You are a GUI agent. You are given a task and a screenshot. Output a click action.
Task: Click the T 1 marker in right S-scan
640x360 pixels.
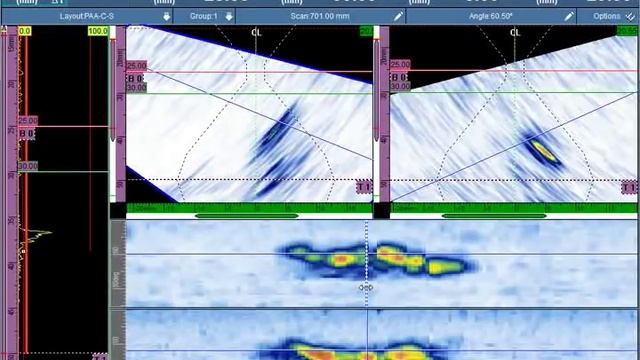point(629,187)
